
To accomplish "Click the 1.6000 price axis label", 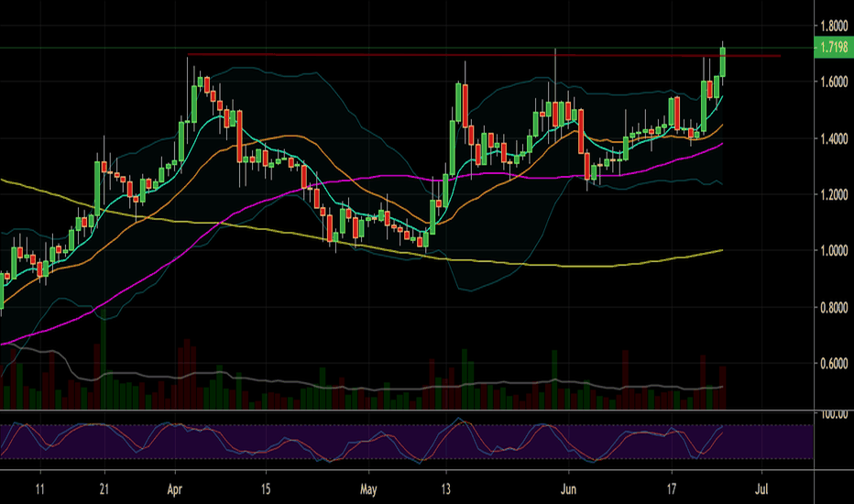I will click(x=835, y=82).
